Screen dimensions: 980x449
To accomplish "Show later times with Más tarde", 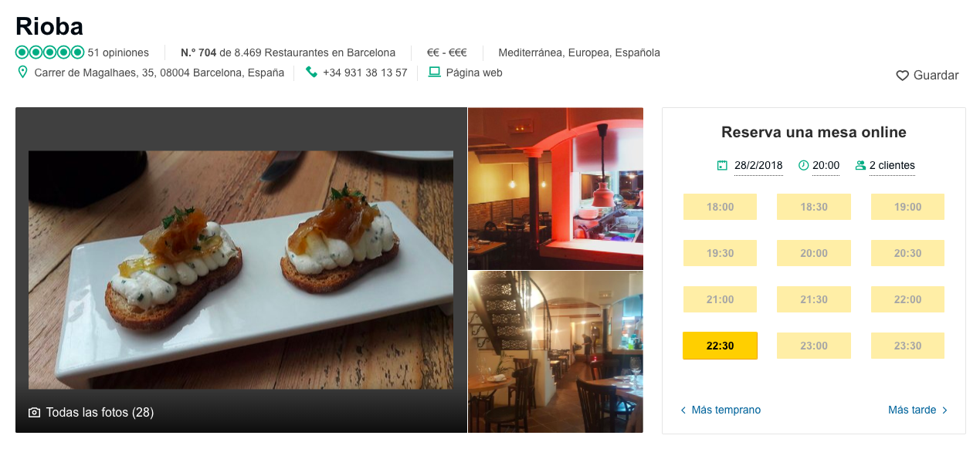I will pyautogui.click(x=918, y=410).
